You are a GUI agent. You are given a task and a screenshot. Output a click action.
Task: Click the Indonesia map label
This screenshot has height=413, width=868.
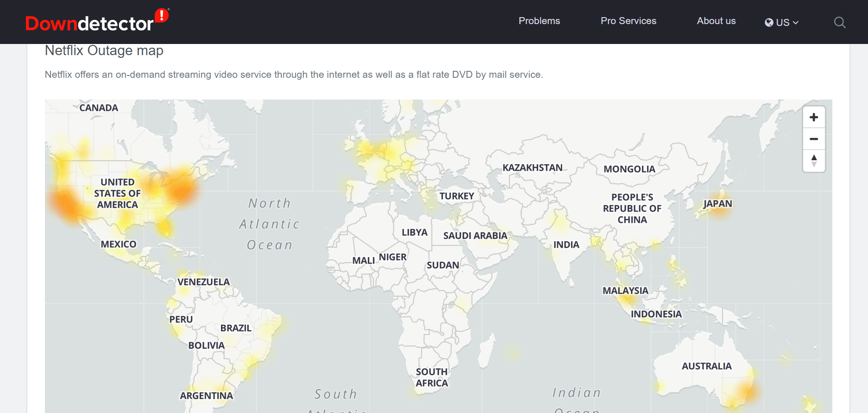pos(656,314)
